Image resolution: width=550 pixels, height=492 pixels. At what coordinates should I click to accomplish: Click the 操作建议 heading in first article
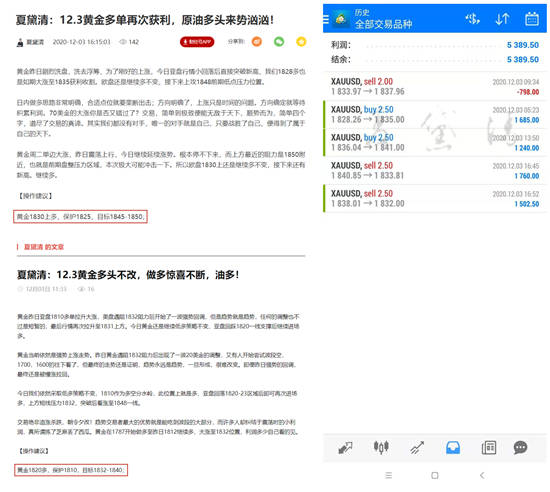[x=35, y=196]
